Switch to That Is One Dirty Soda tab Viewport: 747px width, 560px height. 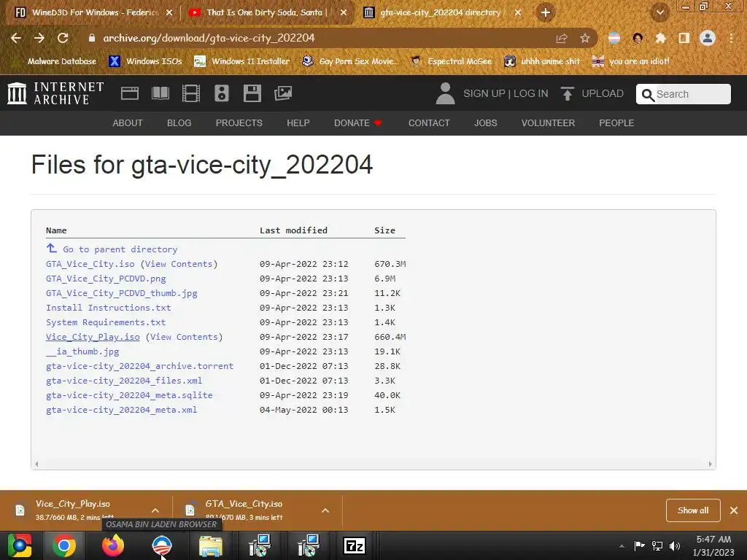point(267,13)
